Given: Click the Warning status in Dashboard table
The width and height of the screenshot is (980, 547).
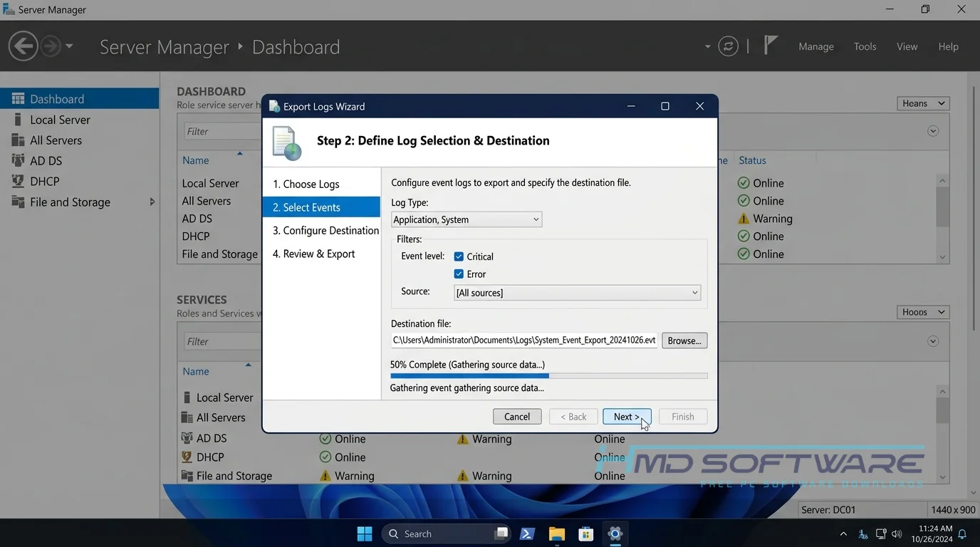Looking at the screenshot, I should coord(765,219).
